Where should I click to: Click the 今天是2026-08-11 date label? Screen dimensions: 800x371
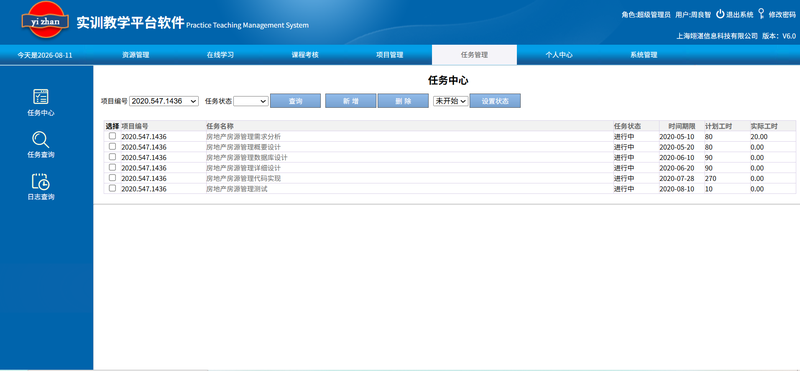[x=45, y=55]
